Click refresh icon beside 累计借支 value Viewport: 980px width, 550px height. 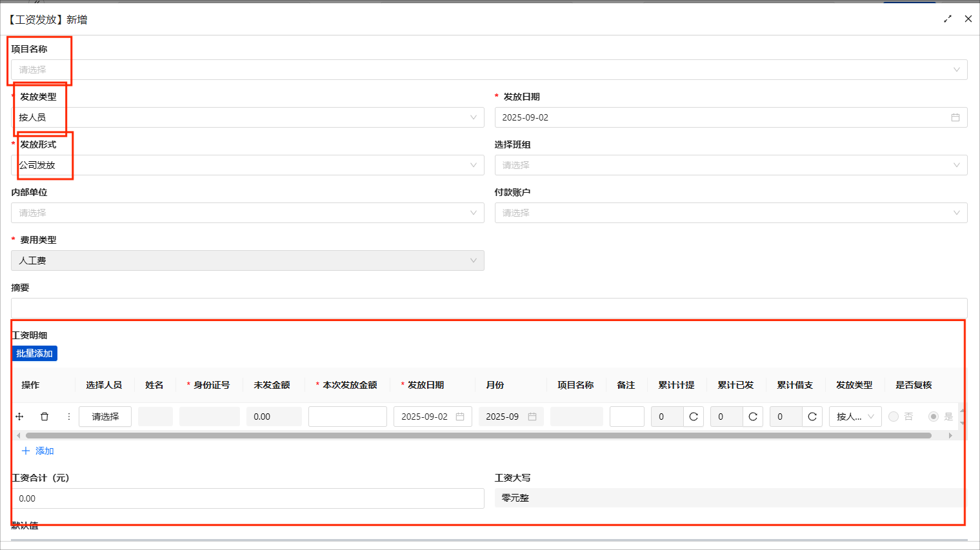[812, 417]
